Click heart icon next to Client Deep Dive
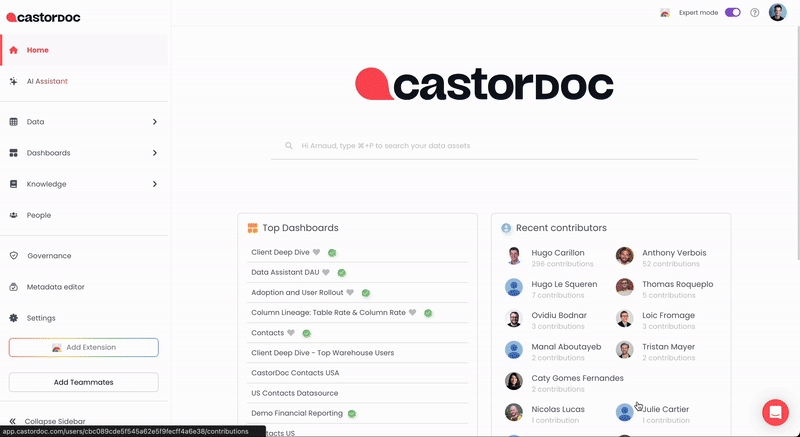The height and width of the screenshot is (437, 800). [317, 253]
